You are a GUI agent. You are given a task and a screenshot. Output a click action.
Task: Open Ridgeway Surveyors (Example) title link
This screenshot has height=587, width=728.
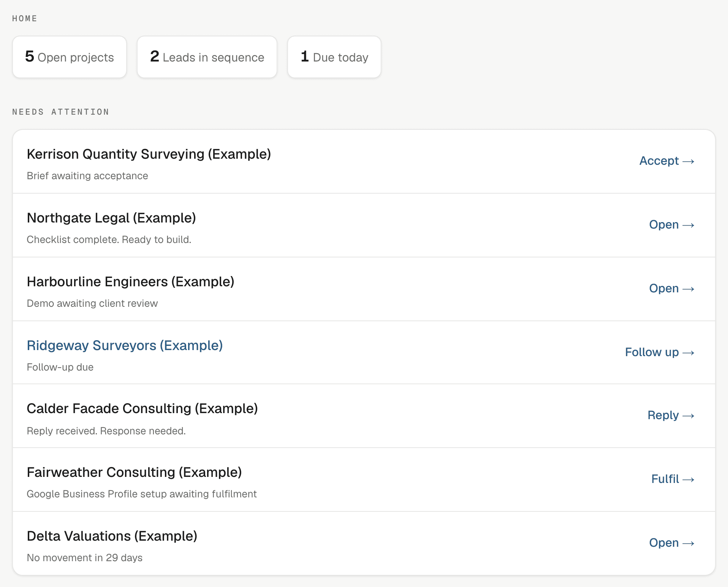point(125,346)
